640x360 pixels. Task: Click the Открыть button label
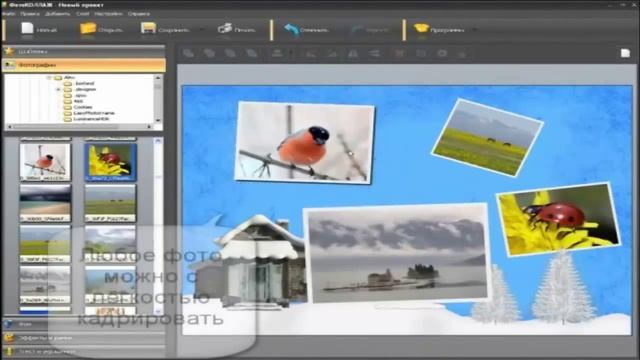tap(110, 30)
